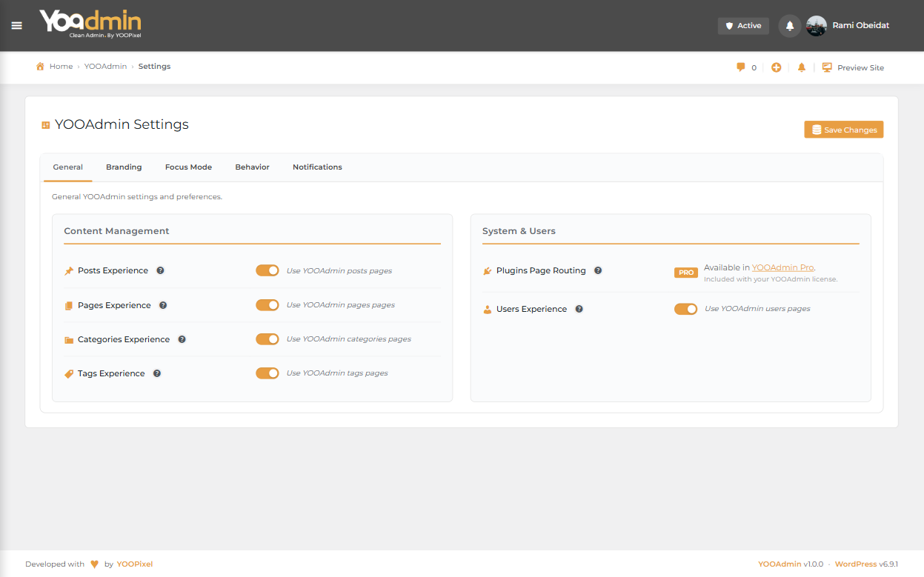924x577 pixels.
Task: Show help for Tags Experience
Action: coord(157,373)
